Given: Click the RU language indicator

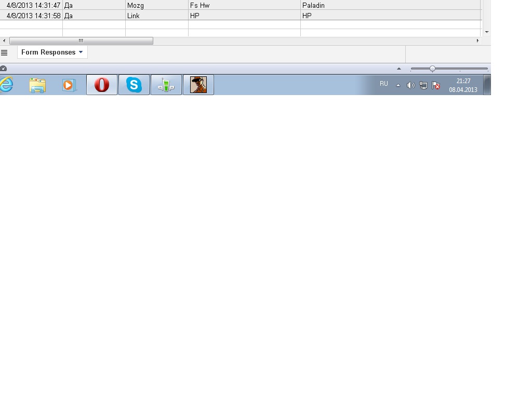Looking at the screenshot, I should (x=384, y=84).
